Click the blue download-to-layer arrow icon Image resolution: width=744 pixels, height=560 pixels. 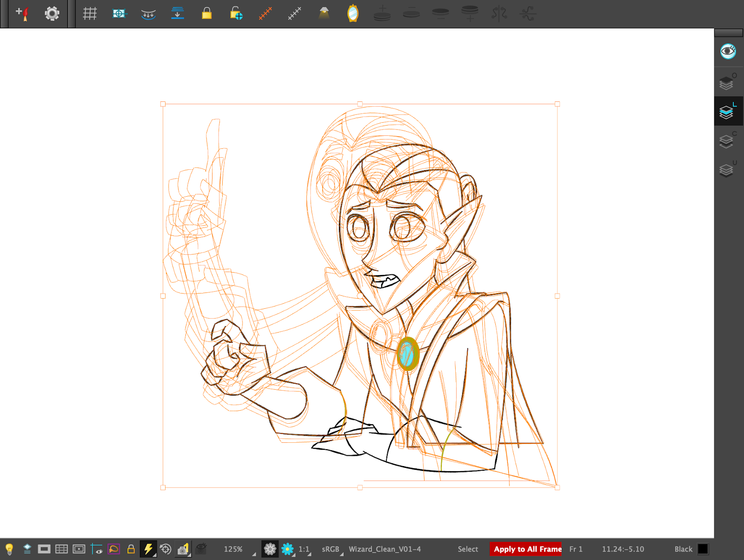click(x=178, y=13)
